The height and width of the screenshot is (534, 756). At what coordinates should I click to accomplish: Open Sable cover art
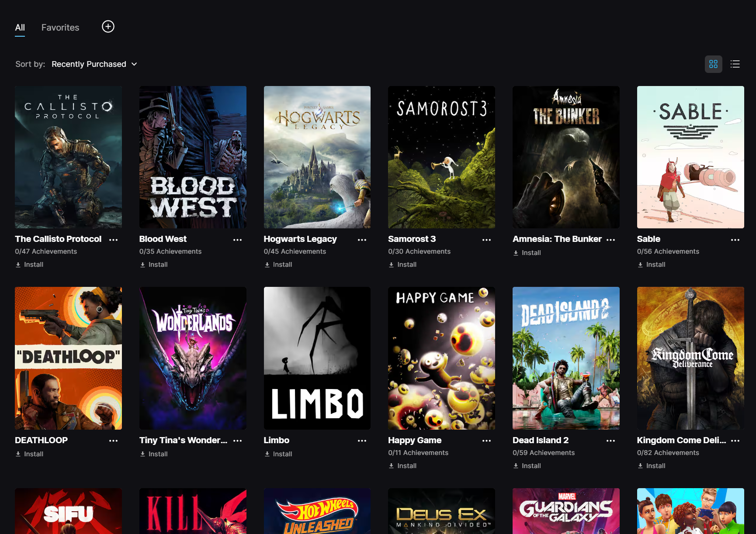point(690,157)
